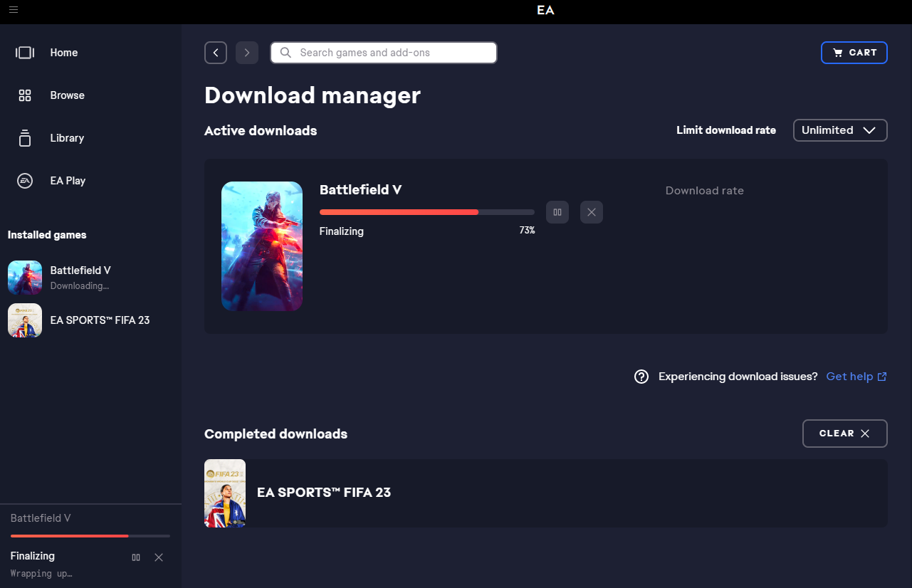Click the search magnifier icon
The height and width of the screenshot is (588, 912).
[x=286, y=53]
